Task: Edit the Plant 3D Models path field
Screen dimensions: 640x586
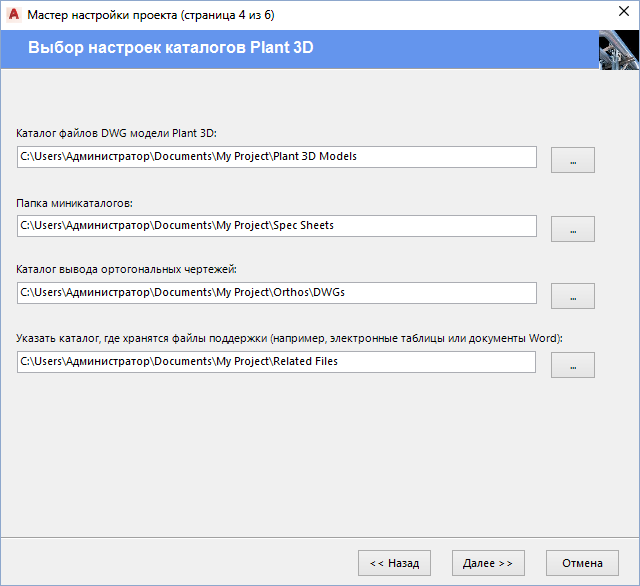Action: click(277, 157)
